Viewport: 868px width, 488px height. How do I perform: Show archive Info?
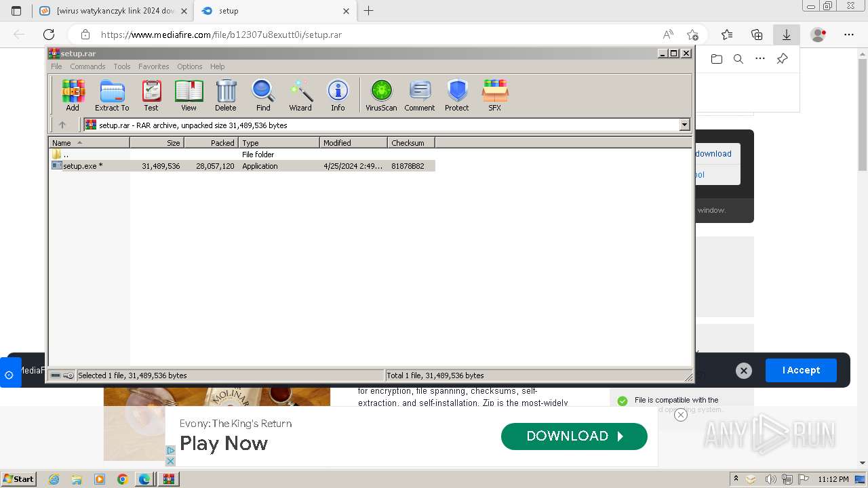(338, 95)
